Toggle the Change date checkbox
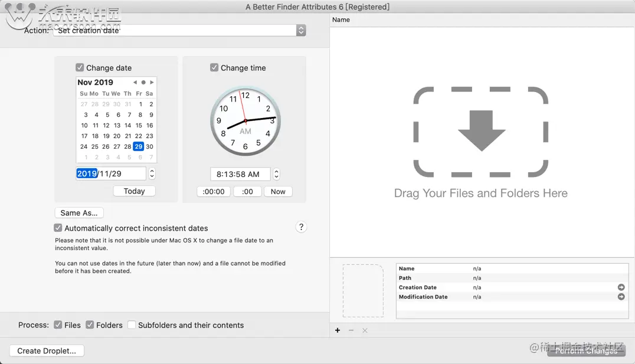The height and width of the screenshot is (364, 635). point(80,68)
